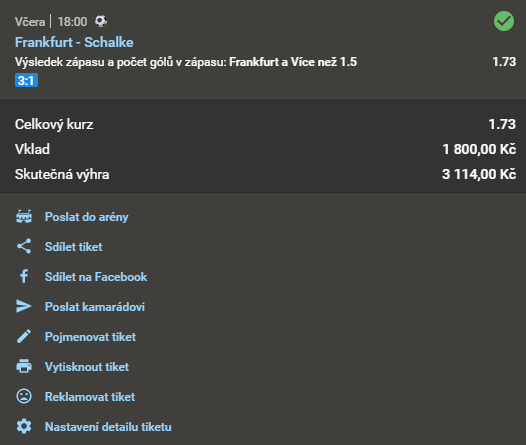
Task: Click the soccer ball sport icon
Action: click(101, 21)
